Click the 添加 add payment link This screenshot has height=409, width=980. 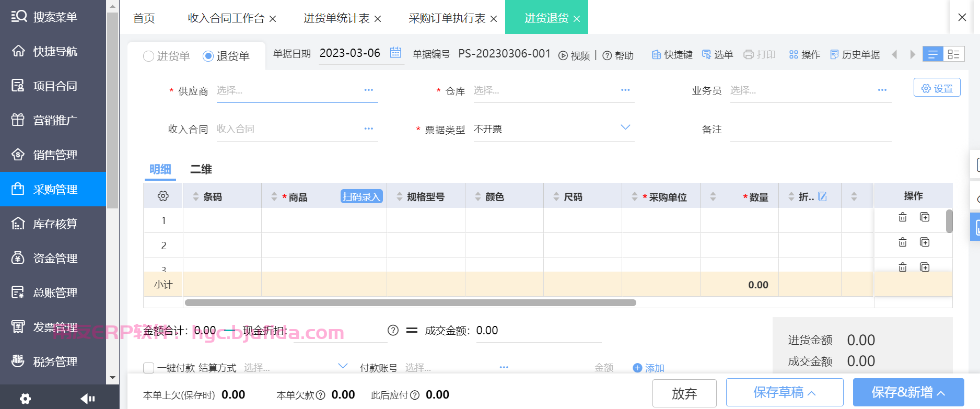(649, 368)
